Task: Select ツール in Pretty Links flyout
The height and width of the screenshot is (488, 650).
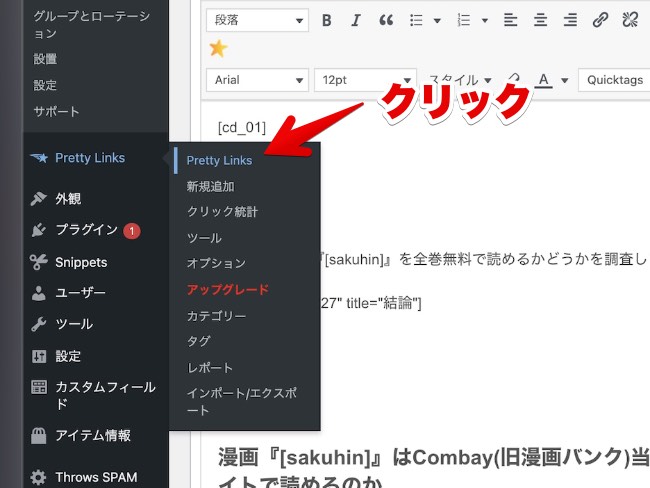Action: pyautogui.click(x=204, y=238)
